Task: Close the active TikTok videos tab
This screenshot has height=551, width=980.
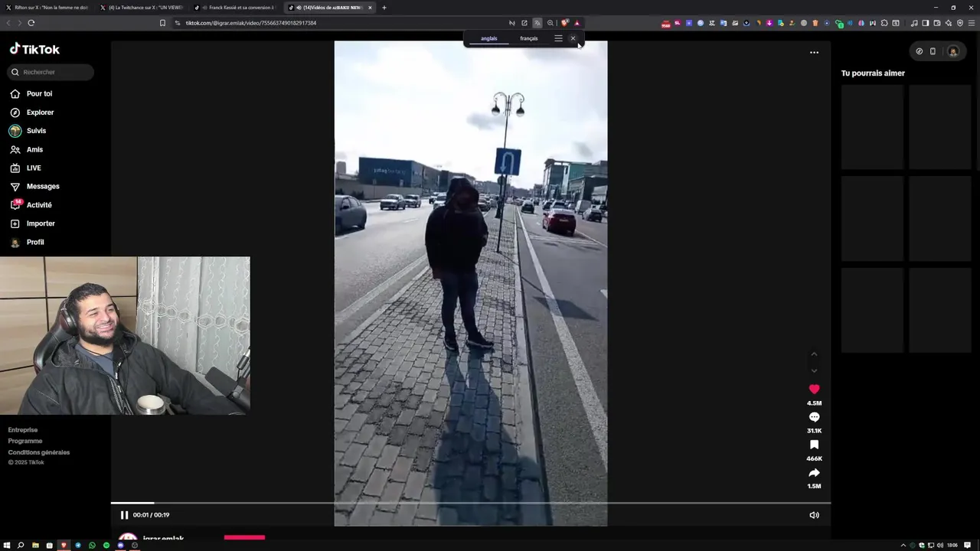Action: [370, 8]
